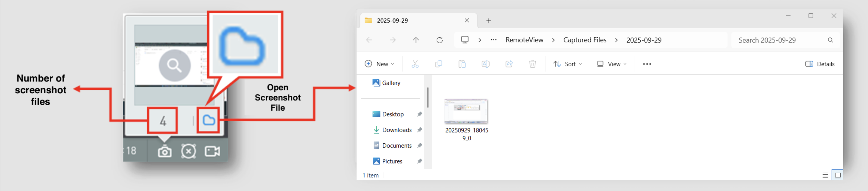This screenshot has height=191, width=868.
Task: Open Downloads in navigation pane
Action: click(x=396, y=130)
